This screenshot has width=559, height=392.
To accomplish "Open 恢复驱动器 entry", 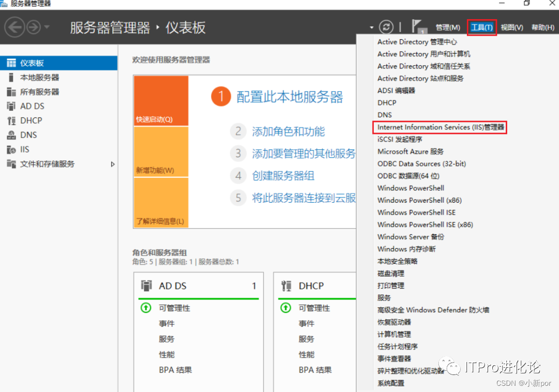I will coord(394,322).
